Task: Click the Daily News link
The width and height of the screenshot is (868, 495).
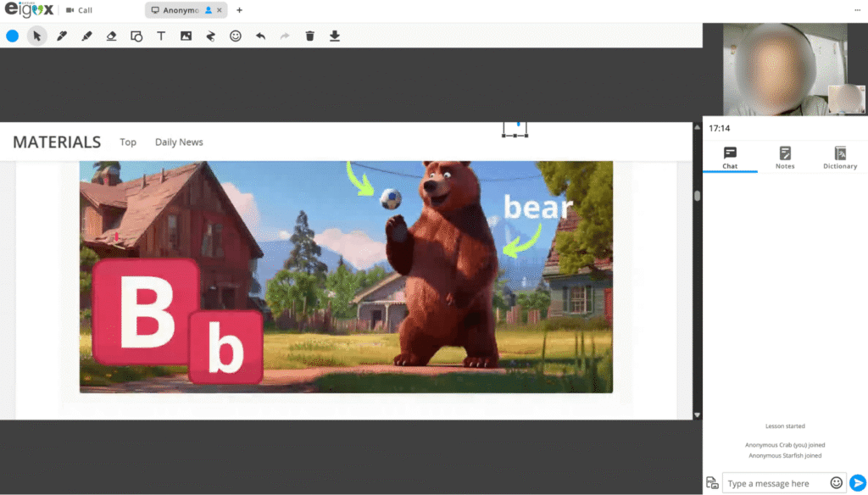Action: pyautogui.click(x=179, y=142)
